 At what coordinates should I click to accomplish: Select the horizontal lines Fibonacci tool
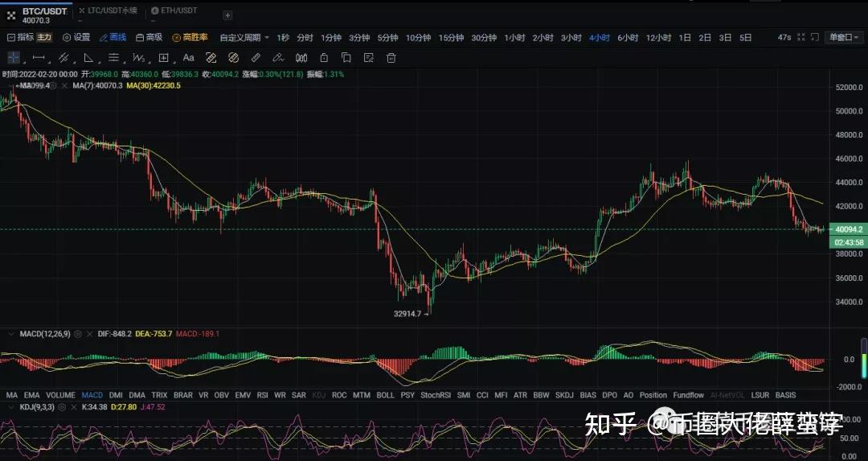click(x=113, y=58)
